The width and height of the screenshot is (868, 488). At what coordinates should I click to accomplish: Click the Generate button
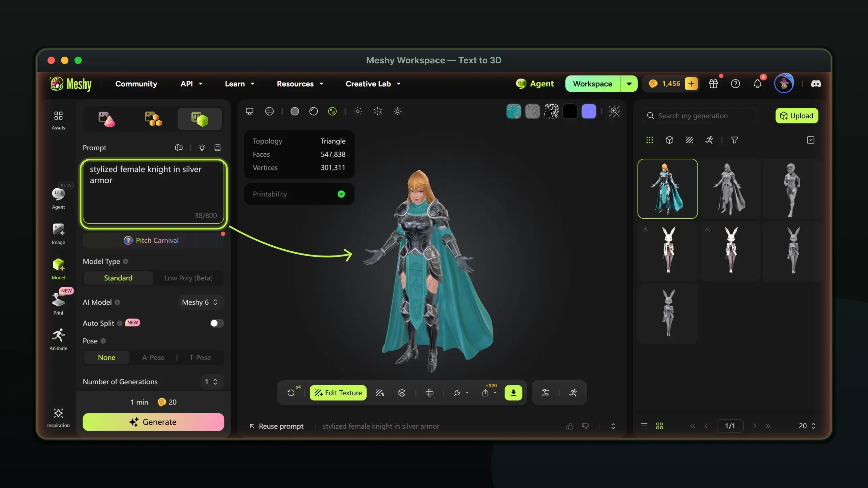point(153,422)
